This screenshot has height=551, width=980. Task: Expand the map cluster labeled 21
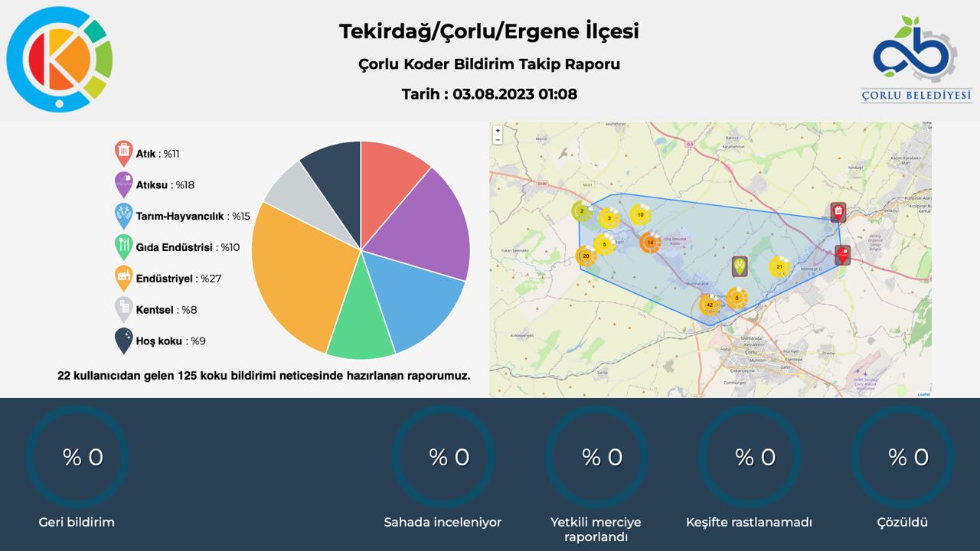[779, 267]
